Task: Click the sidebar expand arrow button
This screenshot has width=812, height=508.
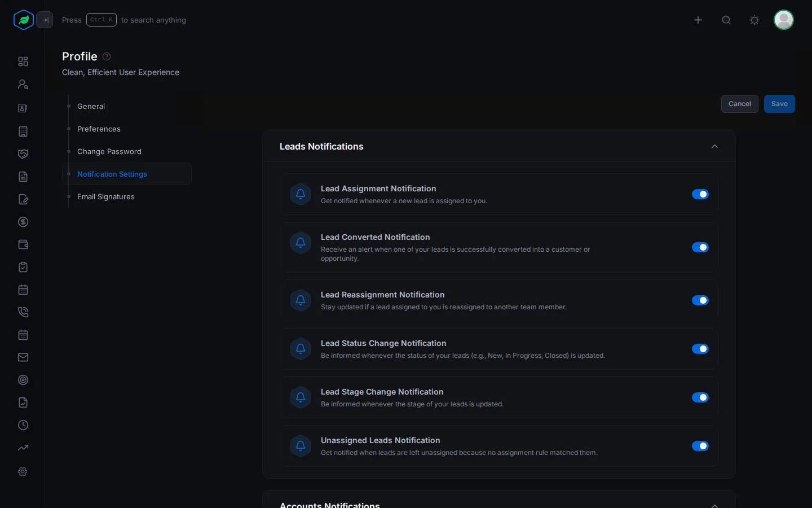Action: pos(45,20)
